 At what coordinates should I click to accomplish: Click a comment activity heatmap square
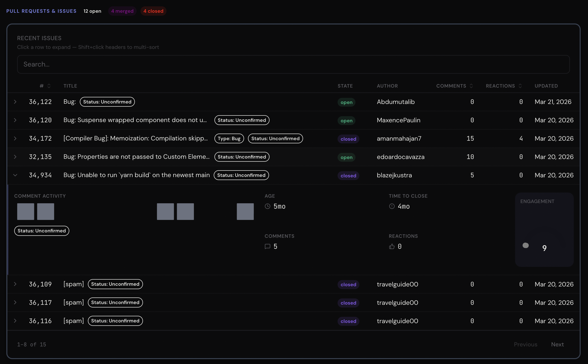point(25,211)
